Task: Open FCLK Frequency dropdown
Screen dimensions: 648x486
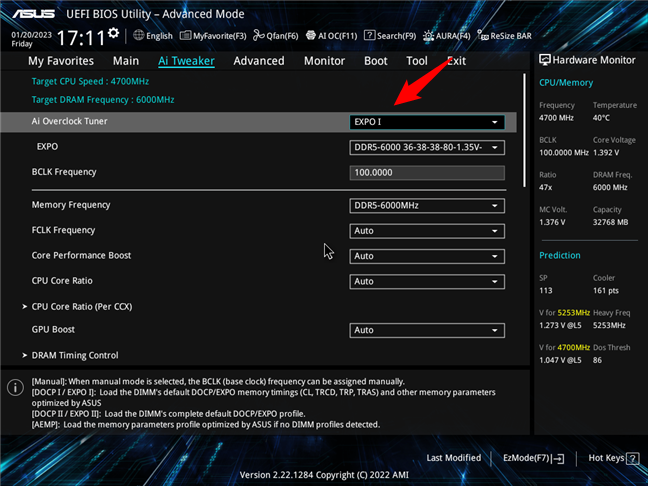Action: pyautogui.click(x=427, y=231)
